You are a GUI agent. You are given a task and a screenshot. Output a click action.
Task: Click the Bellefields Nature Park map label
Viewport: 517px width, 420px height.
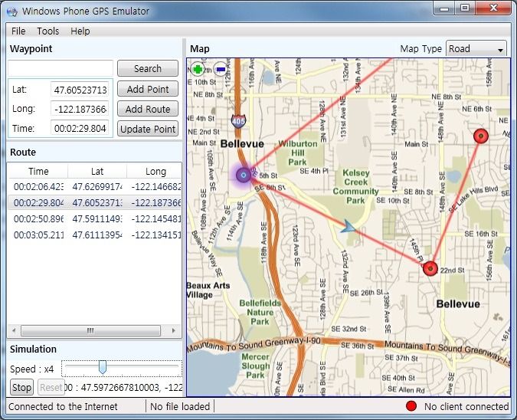pyautogui.click(x=260, y=312)
